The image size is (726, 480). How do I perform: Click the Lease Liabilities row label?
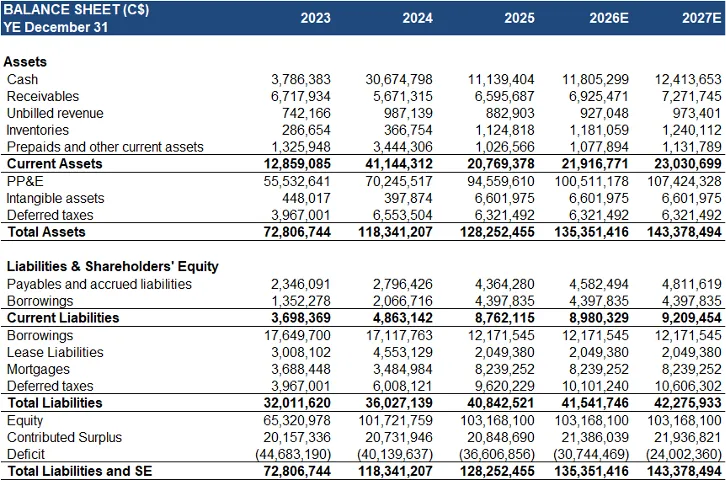(x=55, y=352)
